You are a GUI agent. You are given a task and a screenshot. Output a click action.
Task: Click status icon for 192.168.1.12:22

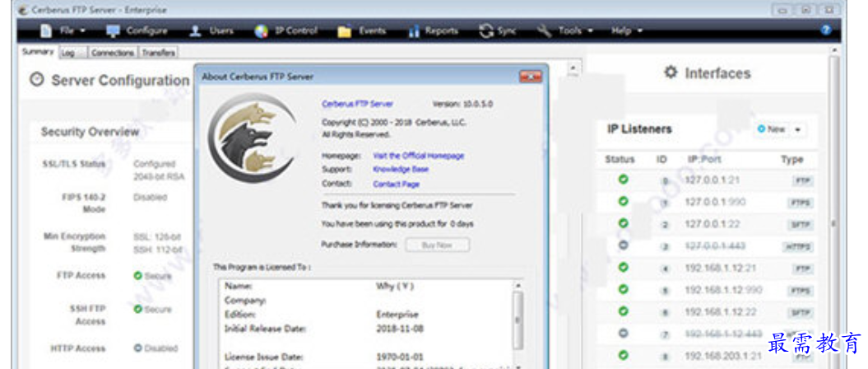coord(623,311)
